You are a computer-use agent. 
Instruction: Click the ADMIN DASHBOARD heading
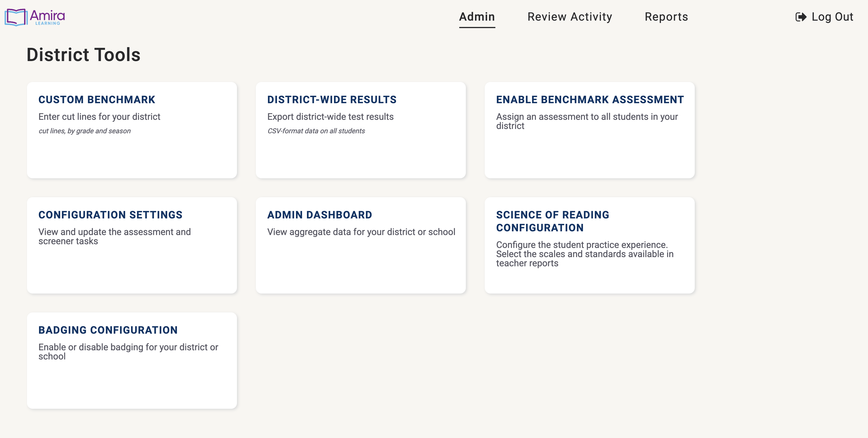pyautogui.click(x=319, y=214)
